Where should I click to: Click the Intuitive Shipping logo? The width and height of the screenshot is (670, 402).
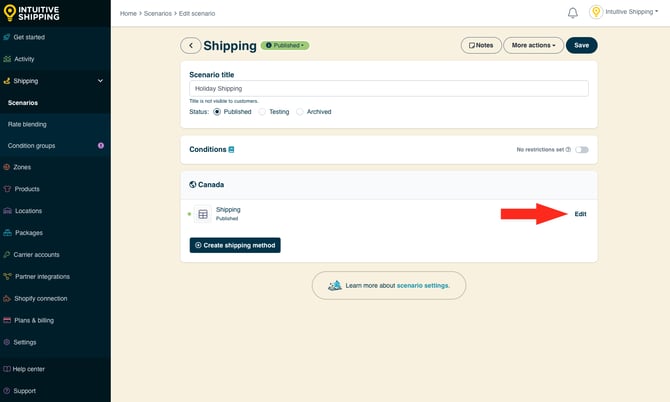point(31,13)
